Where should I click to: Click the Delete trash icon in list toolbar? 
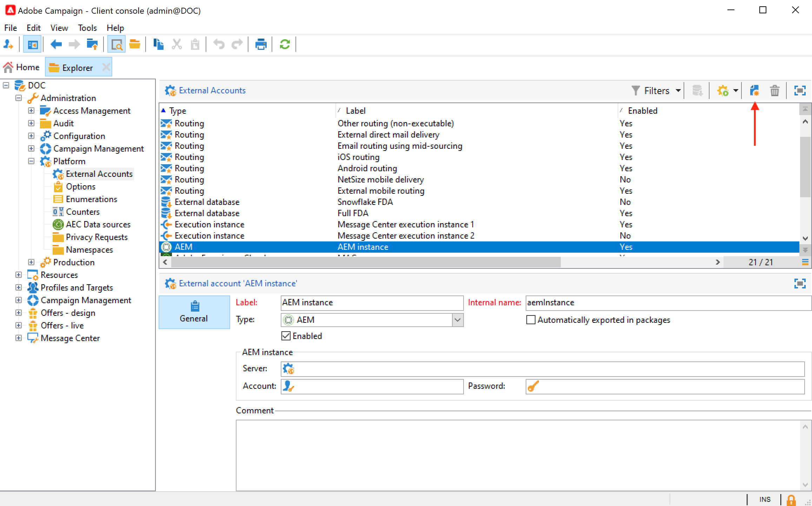774,91
